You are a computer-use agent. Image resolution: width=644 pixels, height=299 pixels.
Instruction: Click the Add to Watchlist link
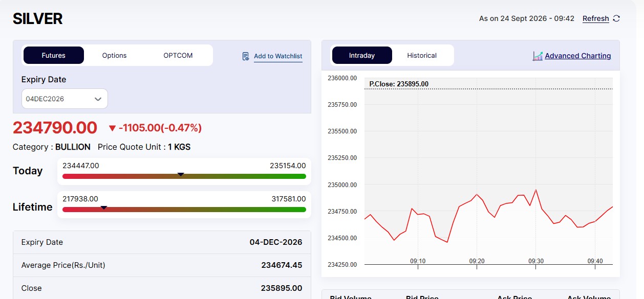coord(278,56)
